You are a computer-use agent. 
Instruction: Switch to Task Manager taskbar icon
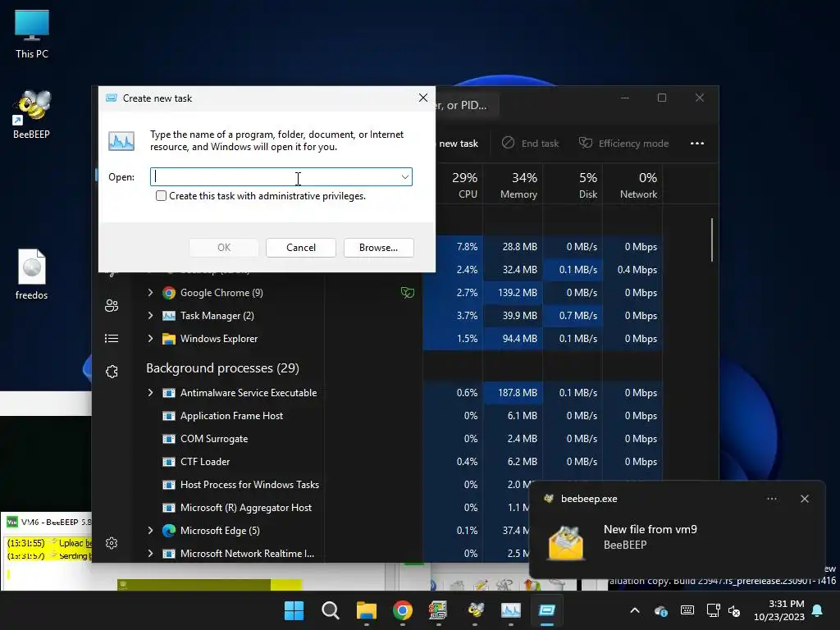pyautogui.click(x=510, y=610)
